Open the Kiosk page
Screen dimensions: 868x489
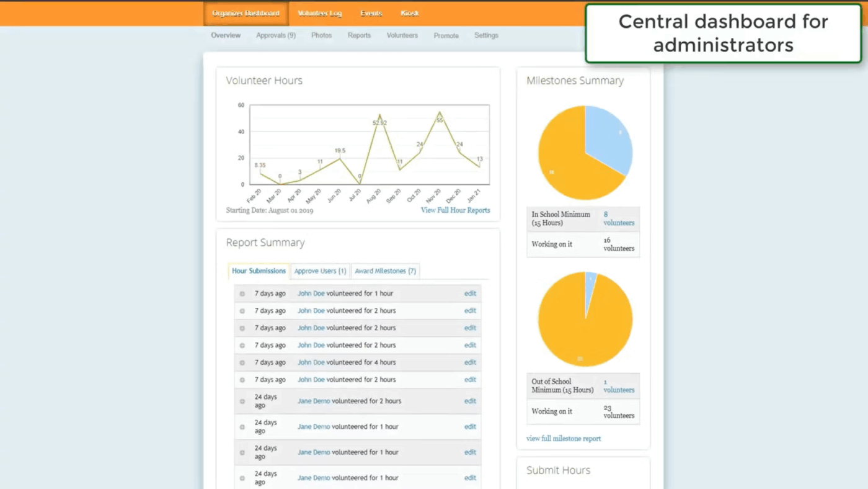(409, 13)
